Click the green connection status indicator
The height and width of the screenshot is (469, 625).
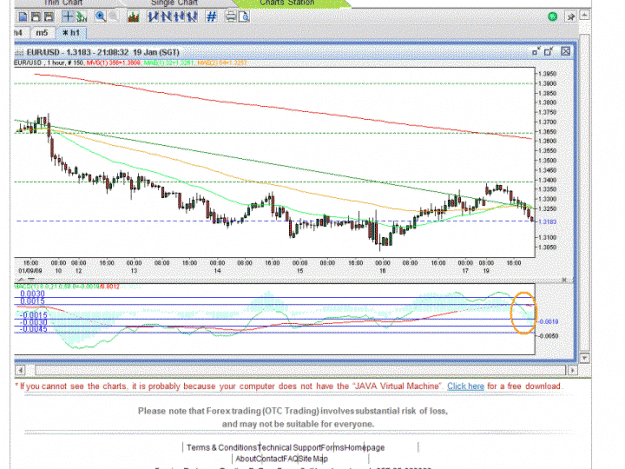tap(552, 17)
